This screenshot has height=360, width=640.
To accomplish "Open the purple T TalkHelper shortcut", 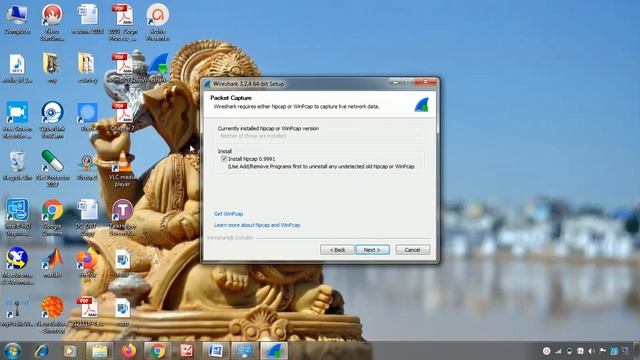I will tap(122, 218).
